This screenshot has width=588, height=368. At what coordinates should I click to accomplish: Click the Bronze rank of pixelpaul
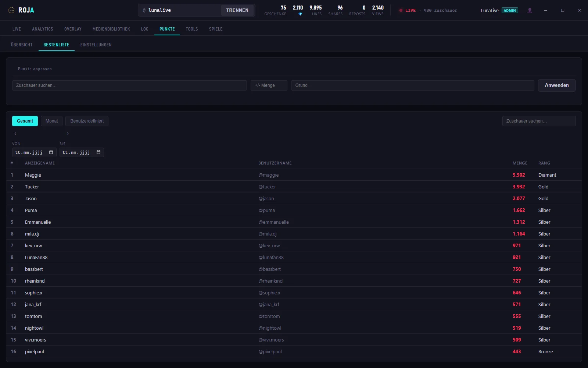[x=546, y=352]
